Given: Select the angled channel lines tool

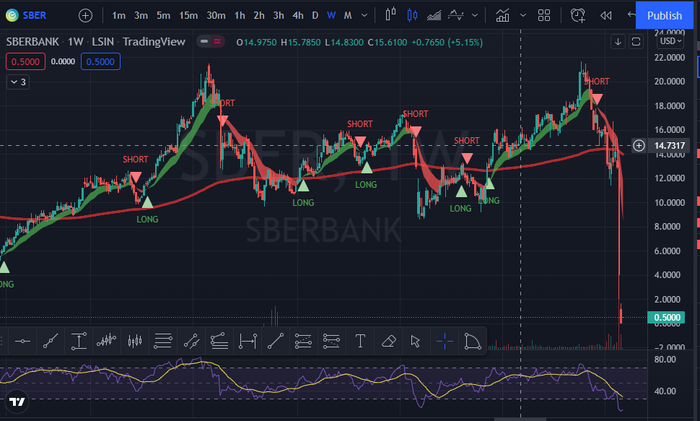Looking at the screenshot, I should (x=219, y=342).
